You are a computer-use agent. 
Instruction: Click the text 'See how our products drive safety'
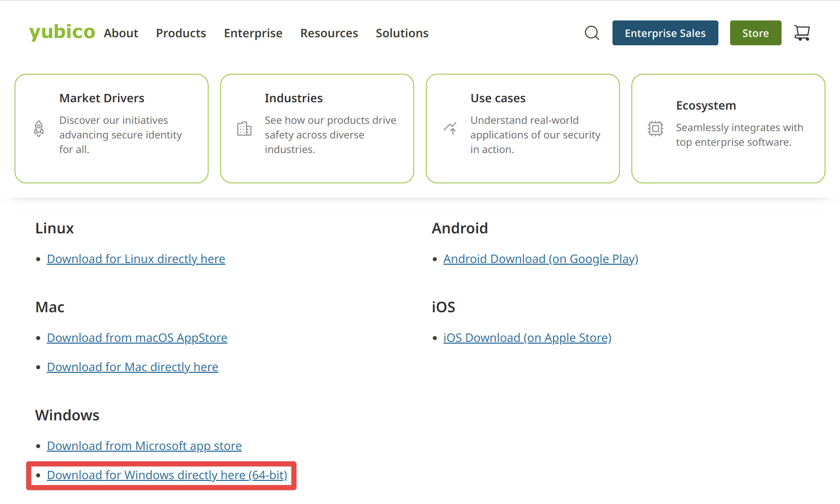pos(331,127)
